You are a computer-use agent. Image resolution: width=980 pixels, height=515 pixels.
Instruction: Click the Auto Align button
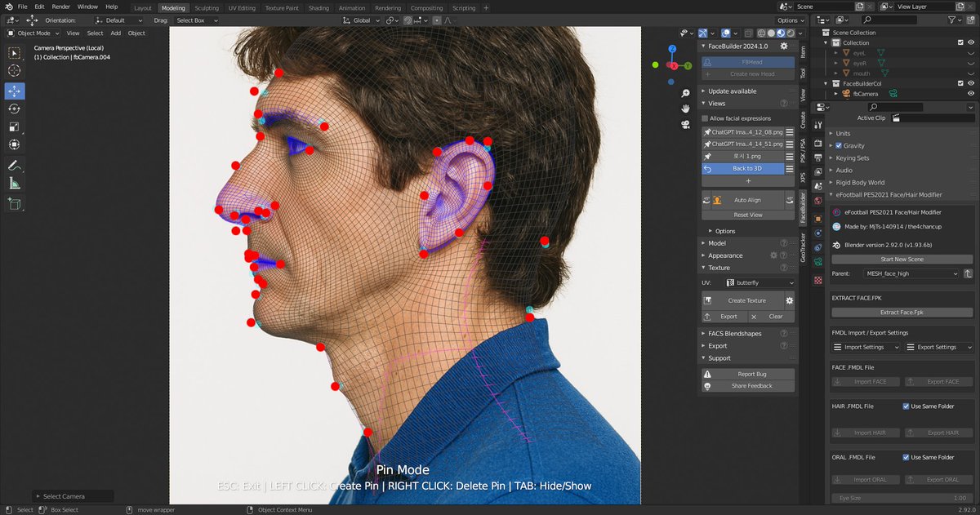[x=747, y=200]
